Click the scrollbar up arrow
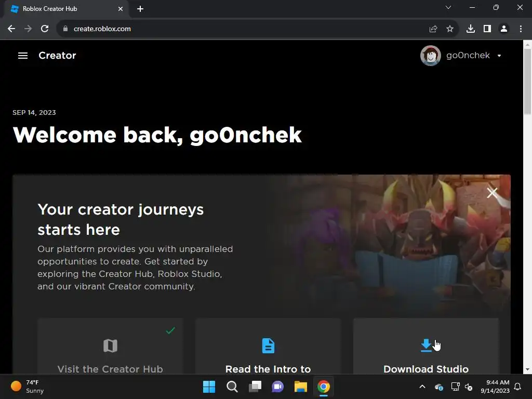 coord(527,44)
